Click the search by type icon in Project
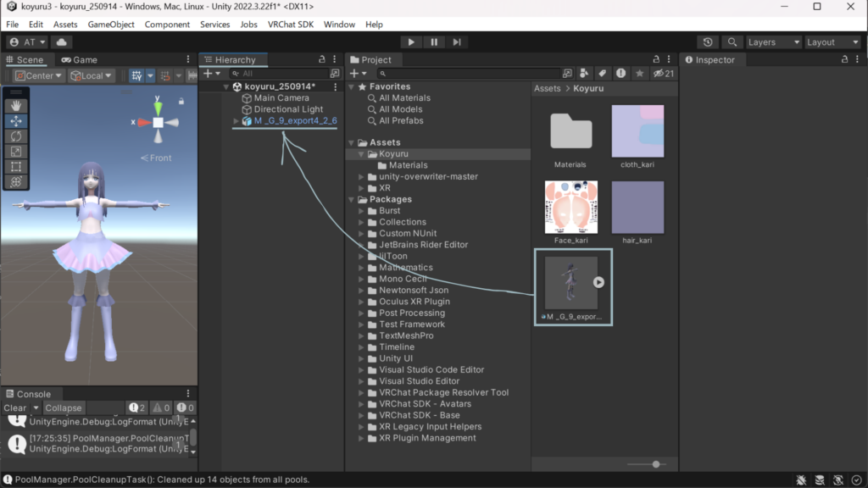Screen dimensions: 868x488 point(585,74)
